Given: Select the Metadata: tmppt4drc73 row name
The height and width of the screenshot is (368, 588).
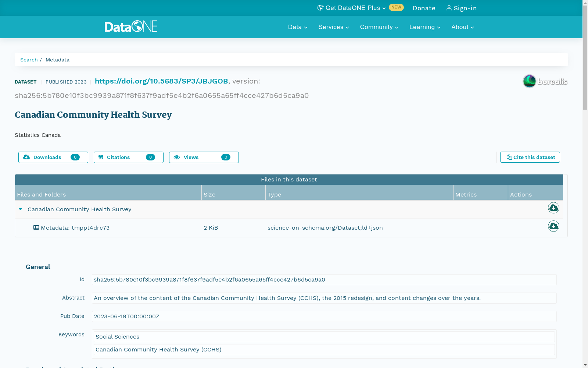Looking at the screenshot, I should point(75,228).
